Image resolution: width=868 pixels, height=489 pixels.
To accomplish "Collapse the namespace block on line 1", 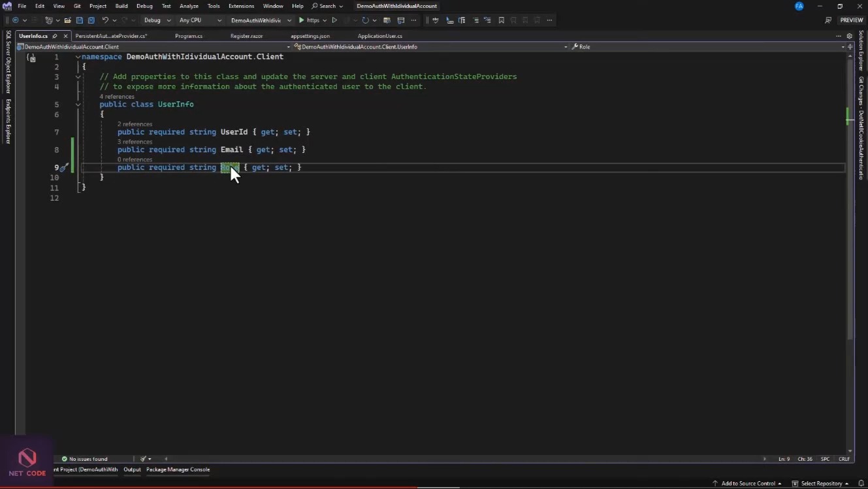I will coord(78,57).
